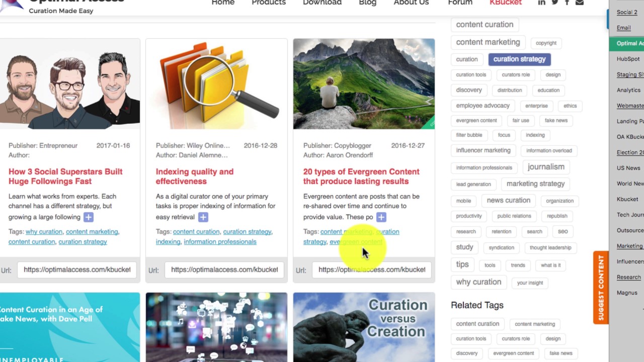644x362 pixels.
Task: Select the content marketing tag in tag cloud
Action: [x=488, y=42]
